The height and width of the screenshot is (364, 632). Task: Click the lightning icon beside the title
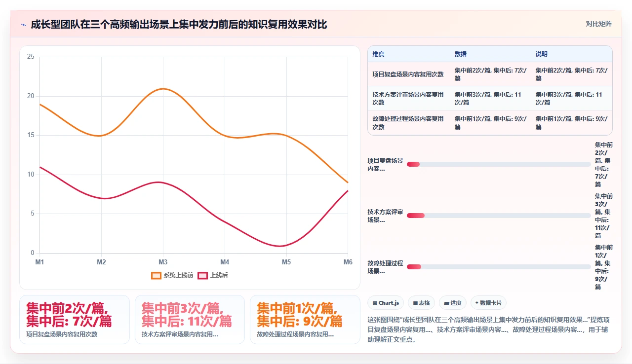[x=23, y=25]
